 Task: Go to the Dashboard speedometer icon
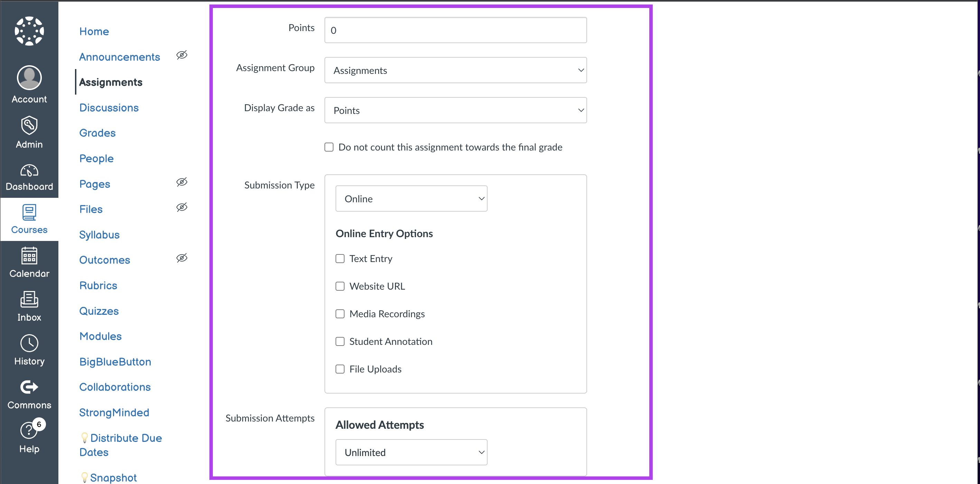coord(29,171)
